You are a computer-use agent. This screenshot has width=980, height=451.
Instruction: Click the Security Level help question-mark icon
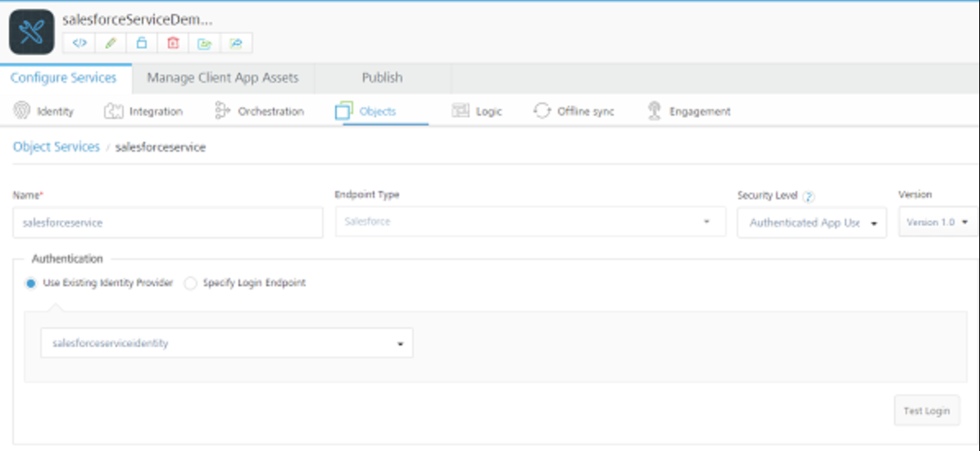click(x=808, y=197)
